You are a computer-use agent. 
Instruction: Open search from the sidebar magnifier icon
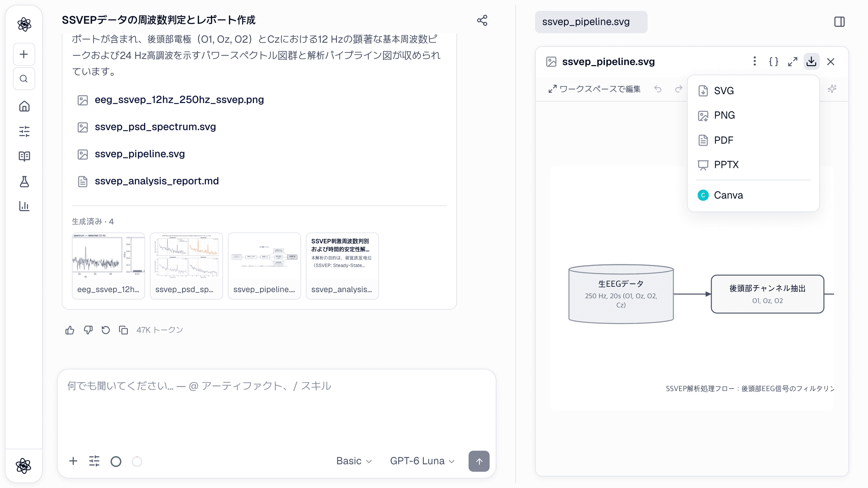(24, 79)
